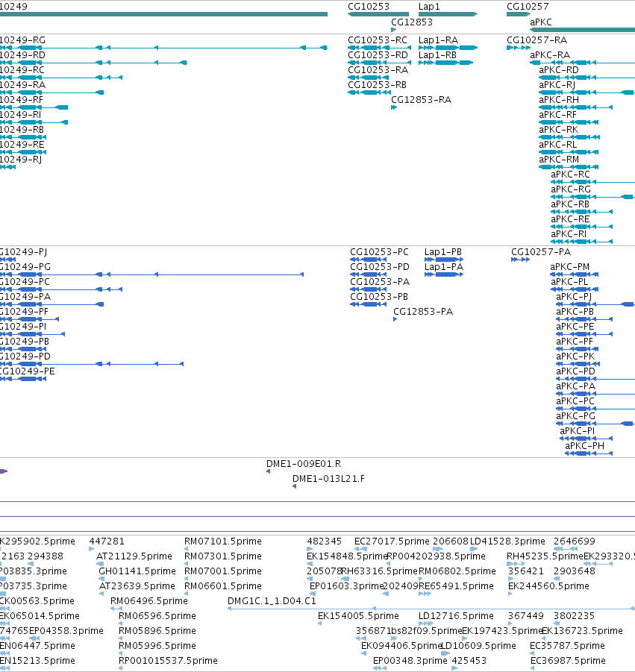The height and width of the screenshot is (672, 635).
Task: Click the teal CG10253 gene bar glyph
Action: point(378,14)
